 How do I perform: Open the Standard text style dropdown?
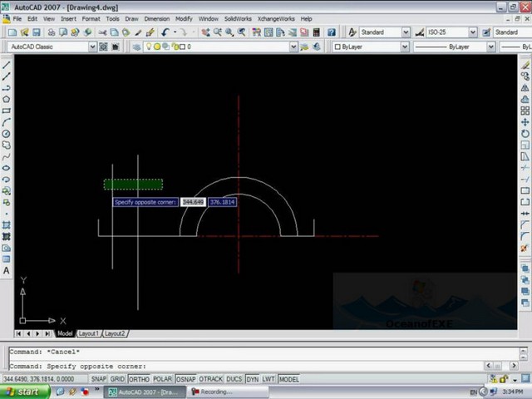[x=406, y=32]
